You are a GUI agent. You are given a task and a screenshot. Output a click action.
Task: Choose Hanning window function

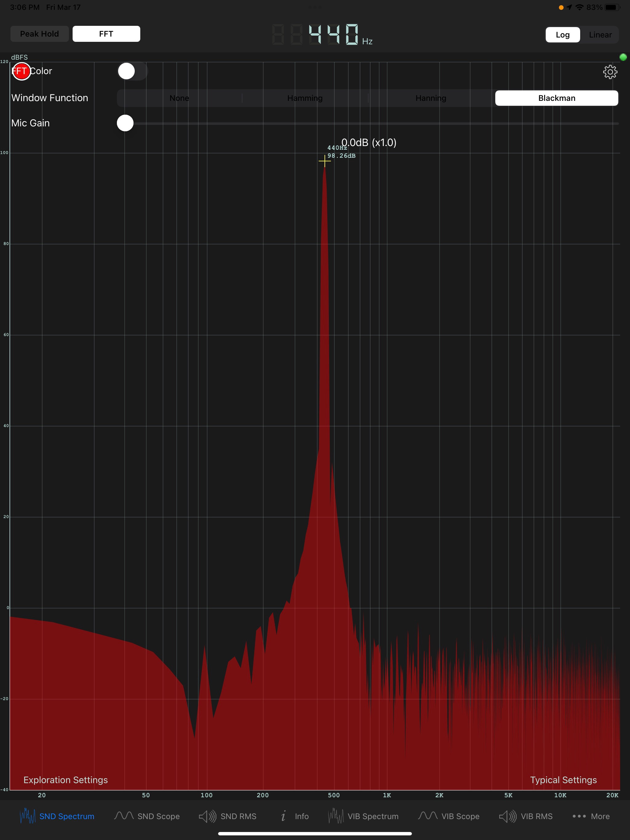coord(431,98)
